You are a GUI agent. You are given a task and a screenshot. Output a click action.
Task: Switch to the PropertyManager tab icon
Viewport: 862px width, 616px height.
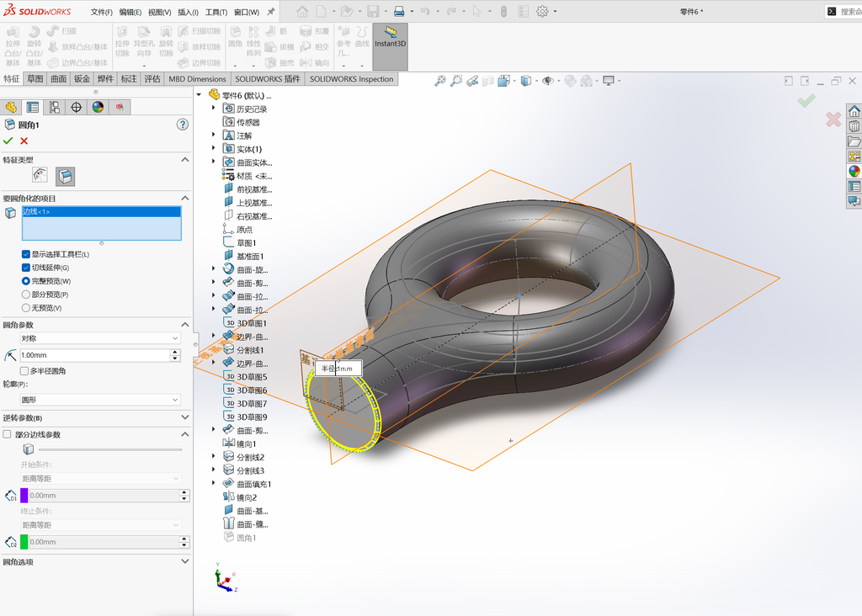(x=33, y=107)
